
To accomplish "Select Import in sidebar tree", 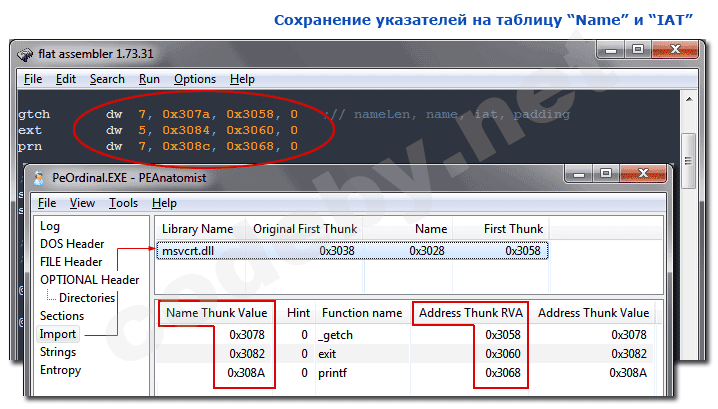I will (x=57, y=334).
